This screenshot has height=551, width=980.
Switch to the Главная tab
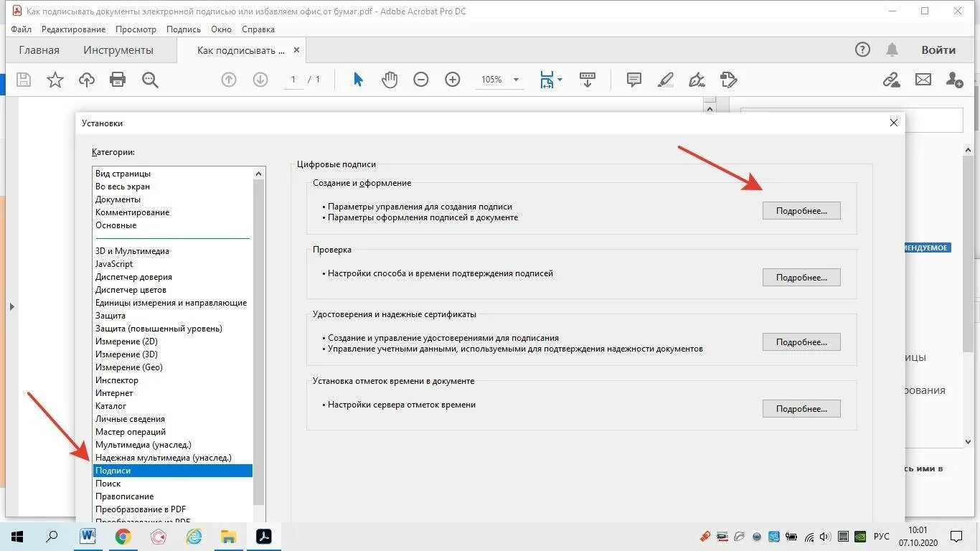pos(39,50)
